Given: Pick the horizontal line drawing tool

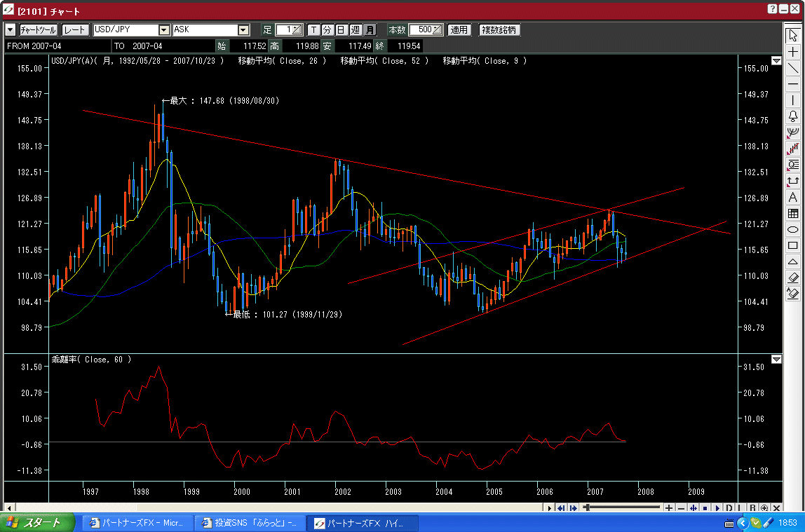Looking at the screenshot, I should coord(793,84).
